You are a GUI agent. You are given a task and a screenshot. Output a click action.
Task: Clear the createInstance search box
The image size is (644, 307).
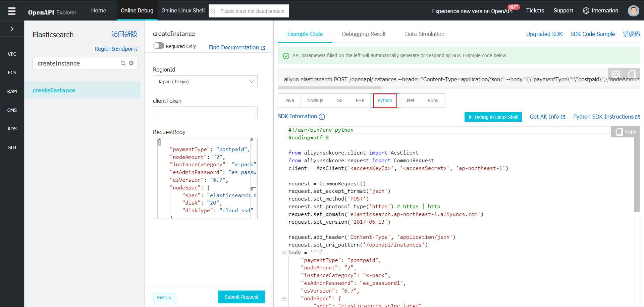(x=131, y=63)
